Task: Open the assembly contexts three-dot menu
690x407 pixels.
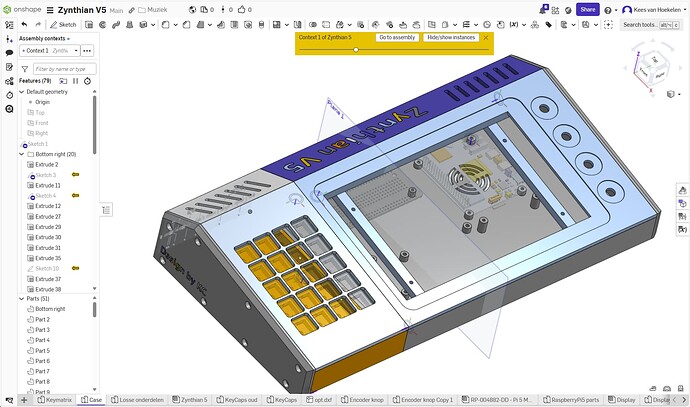Action: click(x=87, y=51)
